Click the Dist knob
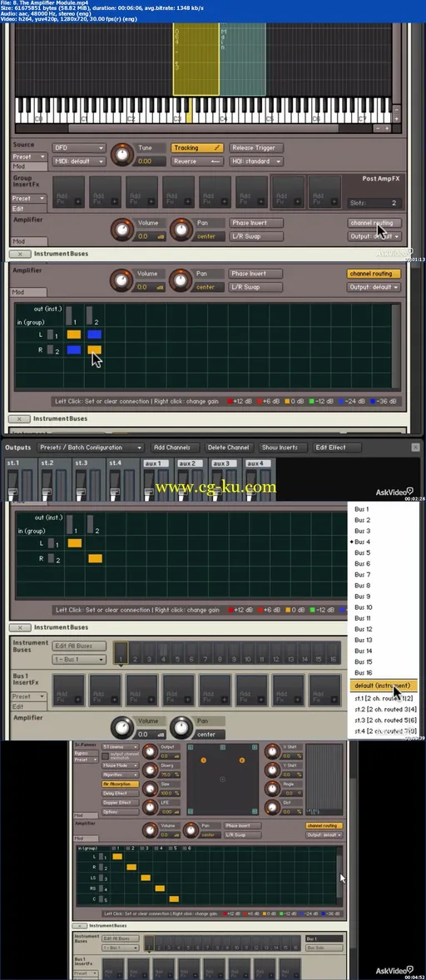 (272, 807)
